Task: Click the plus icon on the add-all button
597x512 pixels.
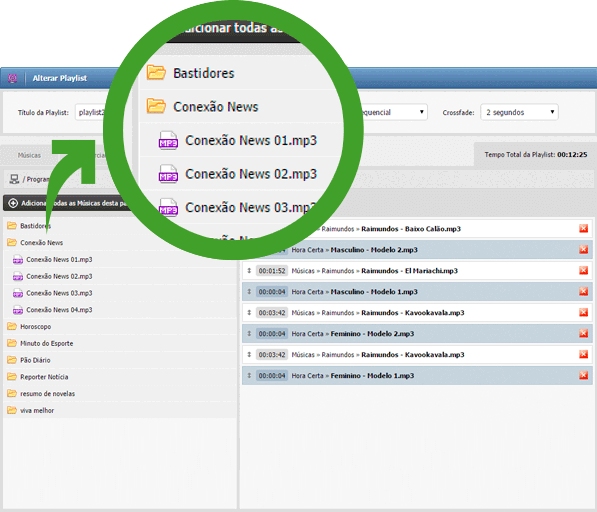Action: coord(13,203)
